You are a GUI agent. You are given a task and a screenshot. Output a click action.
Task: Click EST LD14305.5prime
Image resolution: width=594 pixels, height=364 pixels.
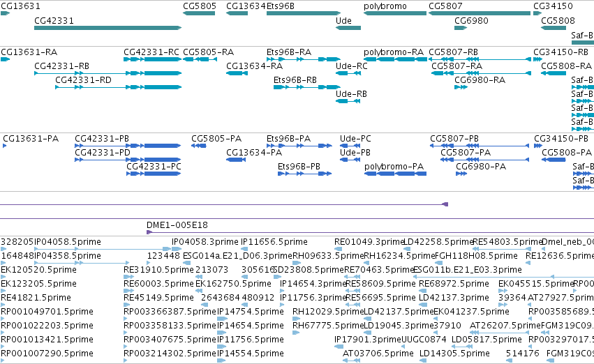tap(454, 354)
